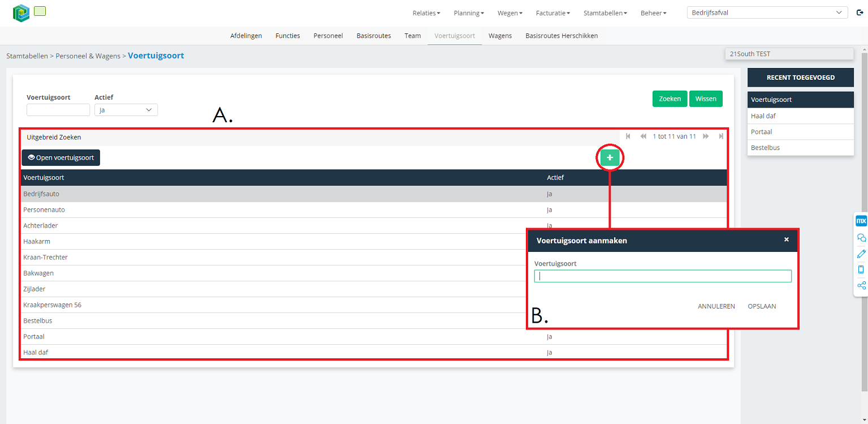868x424 pixels.
Task: Switch to Basisroutes Herschikken tab
Action: pos(562,36)
